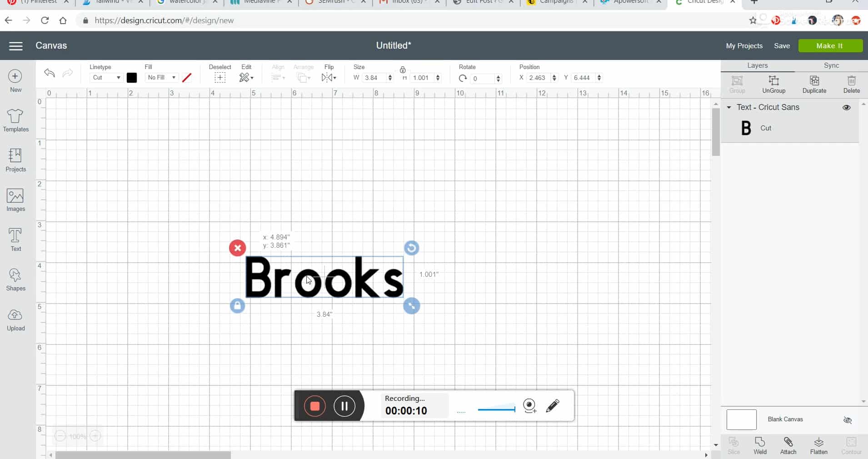Open the Flip options dropdown
The width and height of the screenshot is (868, 459).
point(329,78)
